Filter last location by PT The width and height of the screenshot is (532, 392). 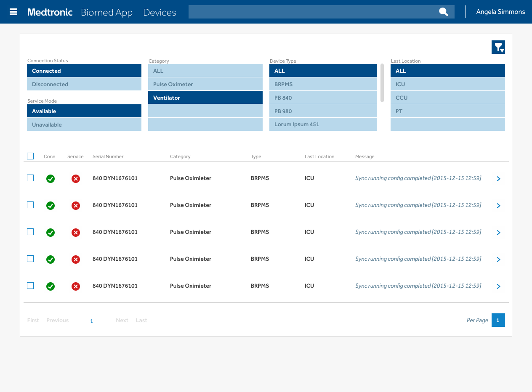tap(448, 111)
